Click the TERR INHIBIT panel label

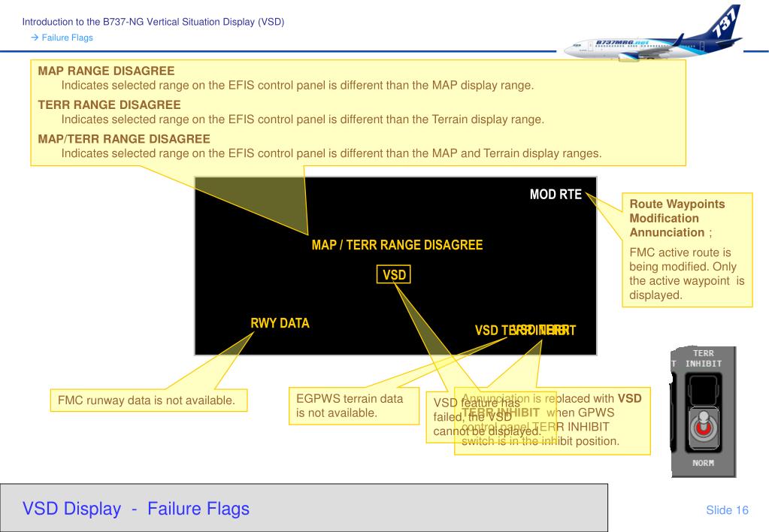click(704, 358)
